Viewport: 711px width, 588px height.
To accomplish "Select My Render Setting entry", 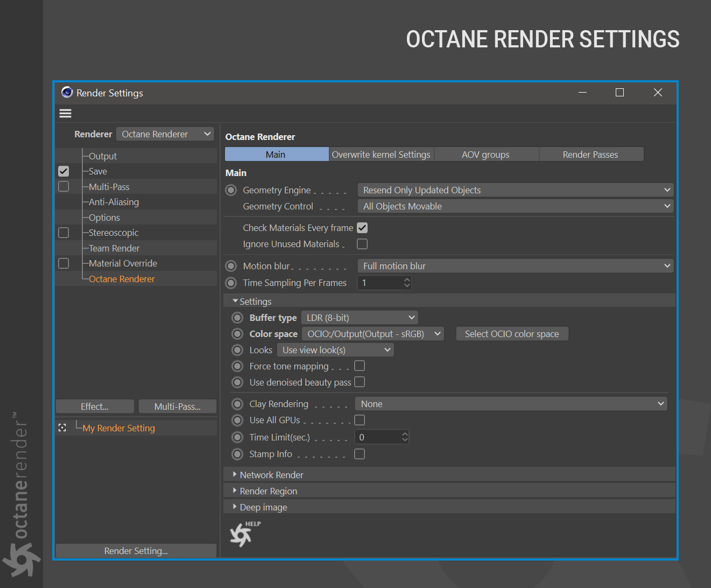I will tap(118, 428).
